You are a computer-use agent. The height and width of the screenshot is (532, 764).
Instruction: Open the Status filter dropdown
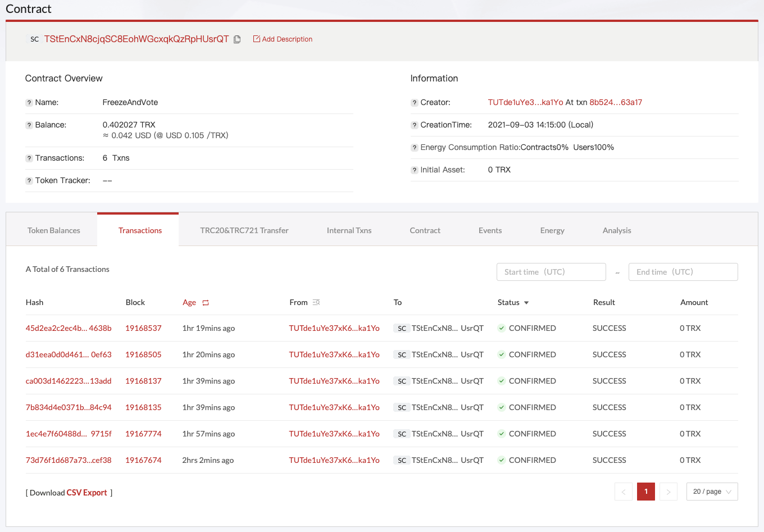coord(527,302)
